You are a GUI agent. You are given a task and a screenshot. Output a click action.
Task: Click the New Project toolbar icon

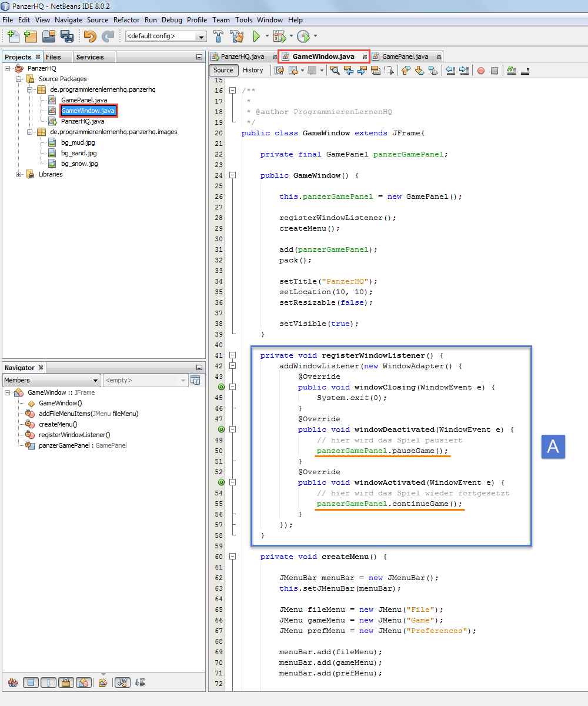click(31, 36)
